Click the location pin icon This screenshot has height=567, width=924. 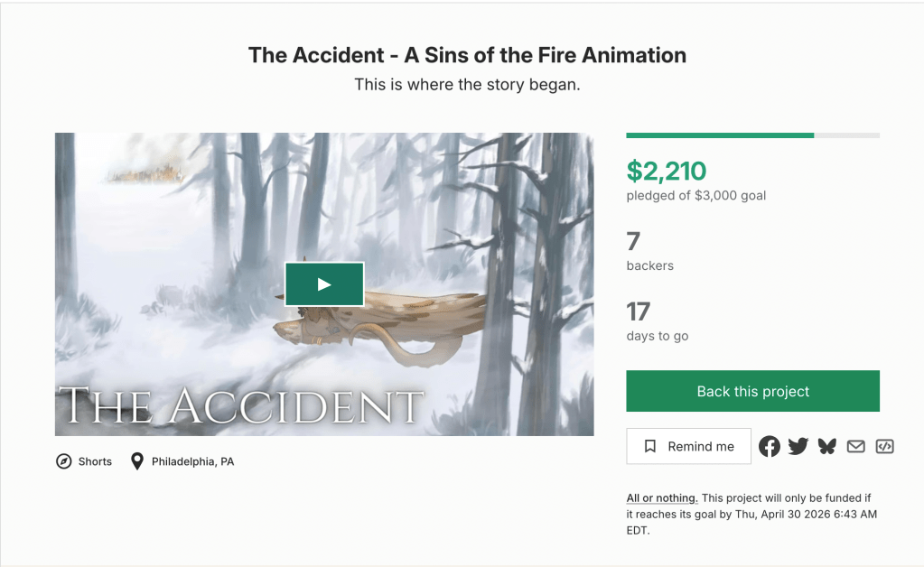137,461
